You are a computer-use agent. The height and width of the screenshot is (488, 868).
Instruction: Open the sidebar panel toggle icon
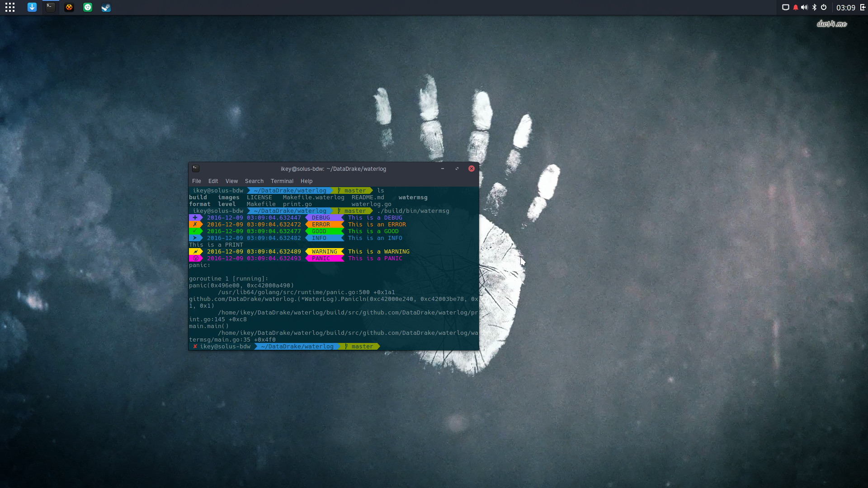click(x=863, y=7)
